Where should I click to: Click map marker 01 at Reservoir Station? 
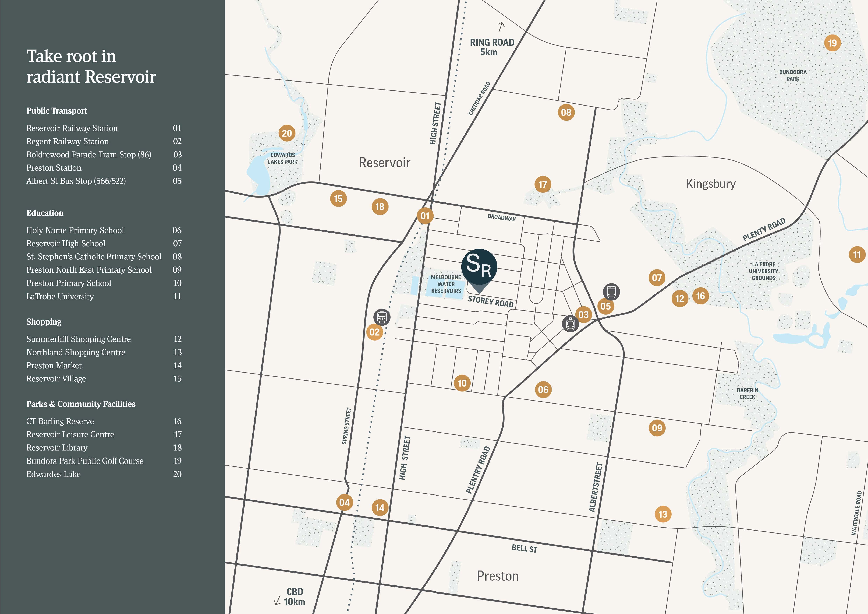pyautogui.click(x=425, y=216)
